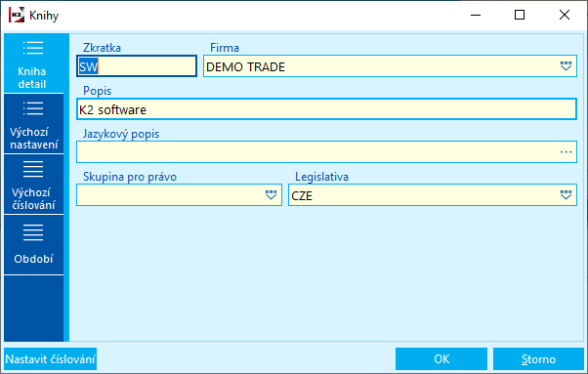Click the Zkratka input field

coord(137,66)
